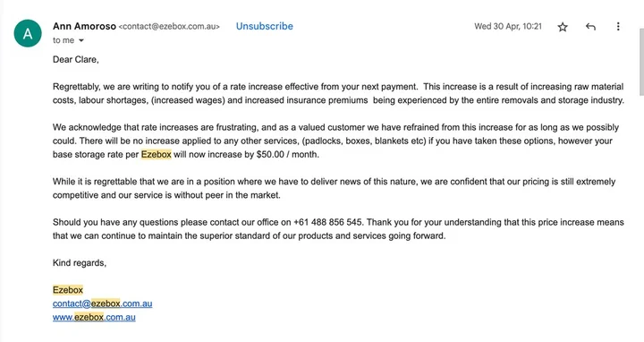
Task: Click the 'Wed 30 Apr, 10:21' timestamp
Action: tap(508, 27)
